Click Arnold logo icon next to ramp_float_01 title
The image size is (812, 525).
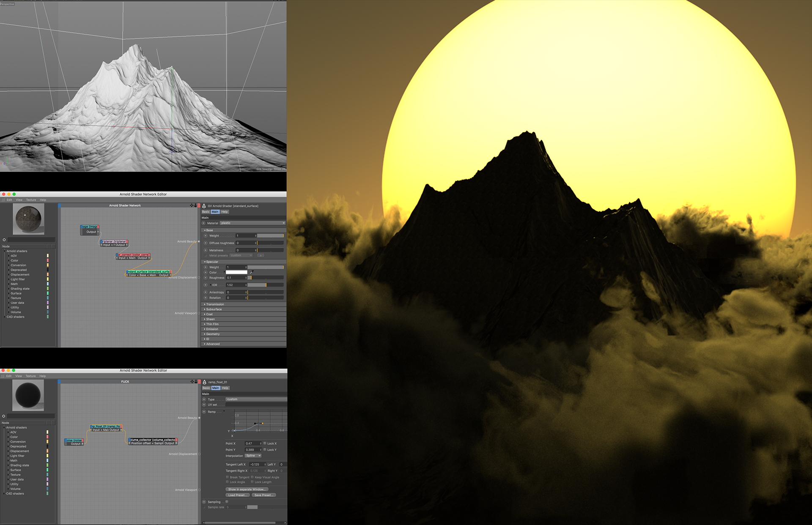point(205,382)
